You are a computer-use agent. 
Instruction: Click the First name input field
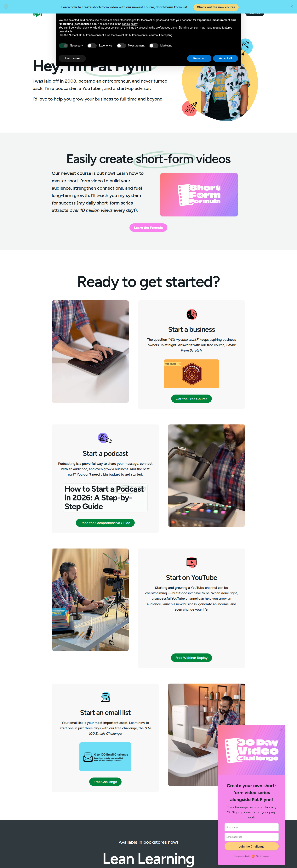[x=251, y=827]
